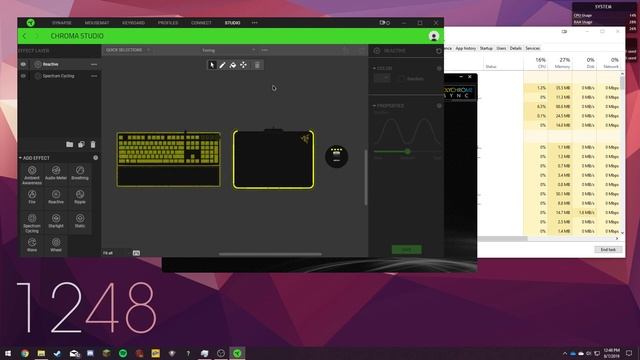Image resolution: width=640 pixels, height=360 pixels.
Task: Sort by Memory column in Task Manager
Action: coord(560,62)
